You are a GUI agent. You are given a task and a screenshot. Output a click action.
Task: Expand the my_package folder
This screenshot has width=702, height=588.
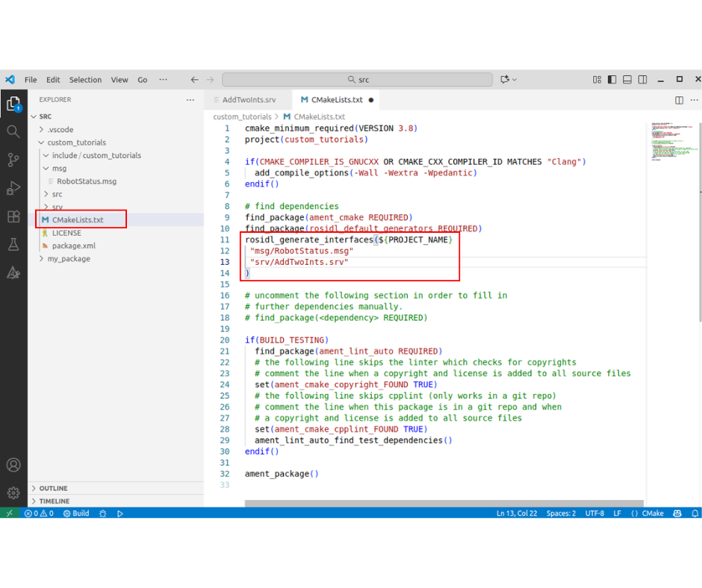click(69, 259)
